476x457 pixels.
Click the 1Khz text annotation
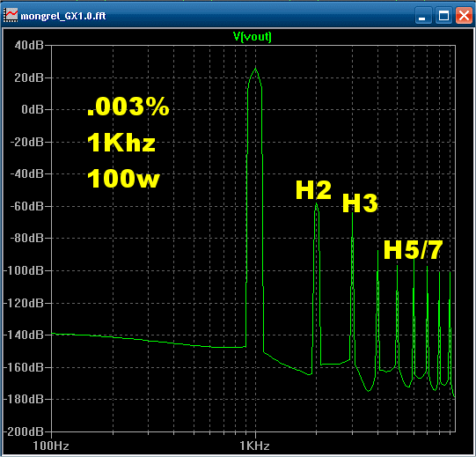[x=121, y=143]
